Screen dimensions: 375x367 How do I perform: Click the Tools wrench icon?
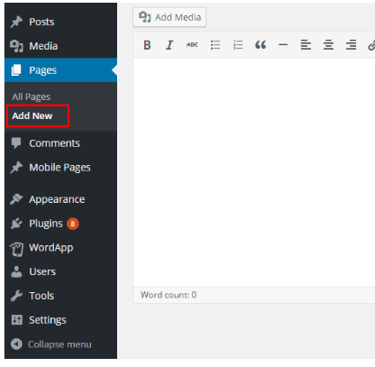[16, 296]
